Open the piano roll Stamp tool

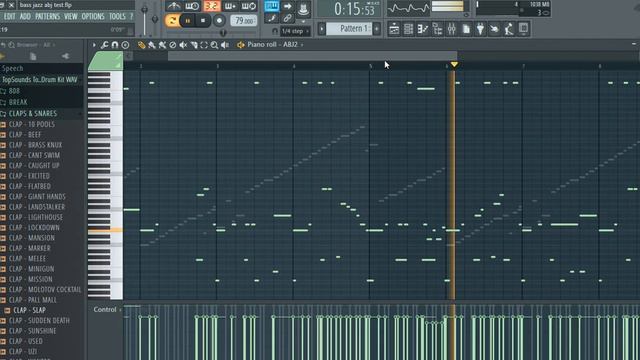[x=125, y=45]
